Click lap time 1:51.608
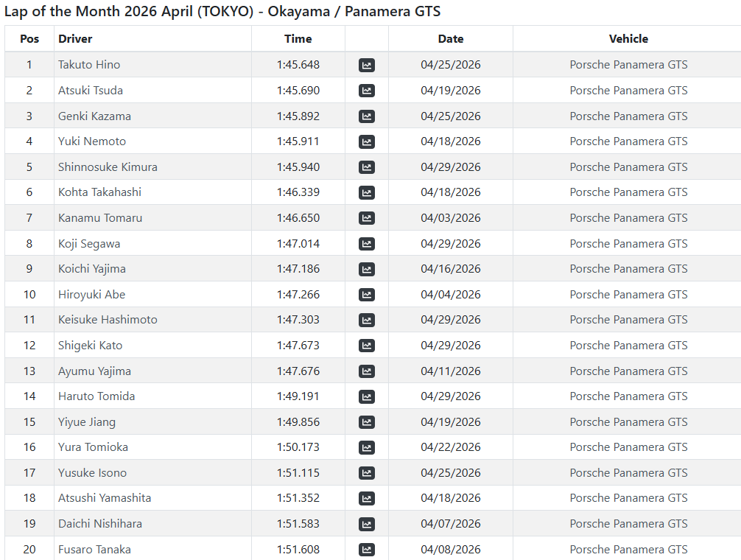Viewport: 741px width, 560px height. (298, 550)
